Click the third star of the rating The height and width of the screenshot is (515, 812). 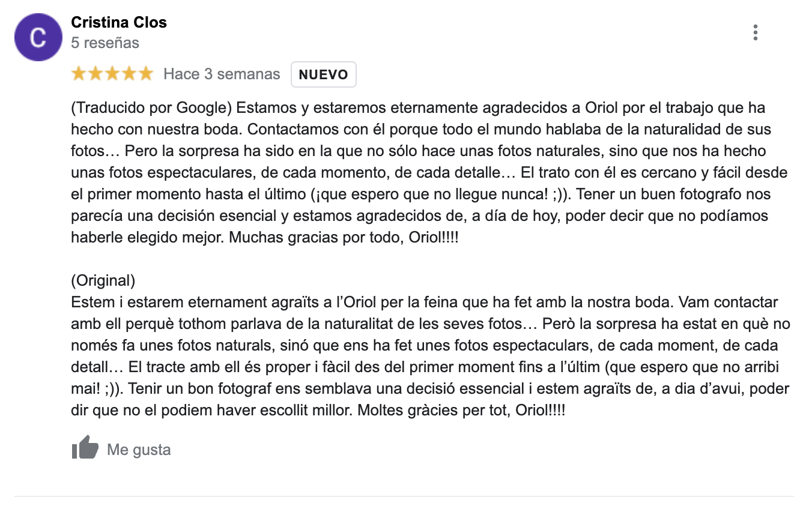pos(112,74)
